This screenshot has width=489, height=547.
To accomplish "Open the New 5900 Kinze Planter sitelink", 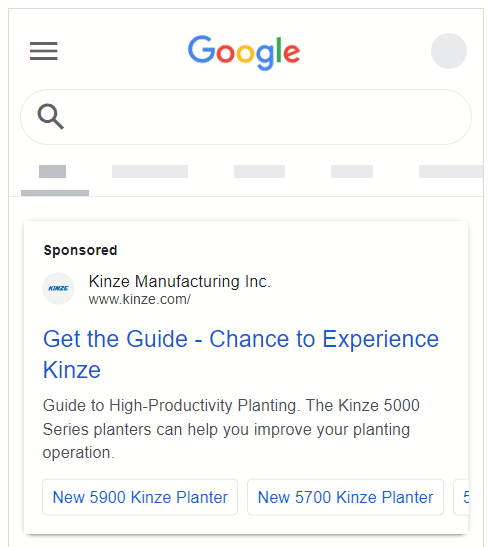I will tap(140, 497).
